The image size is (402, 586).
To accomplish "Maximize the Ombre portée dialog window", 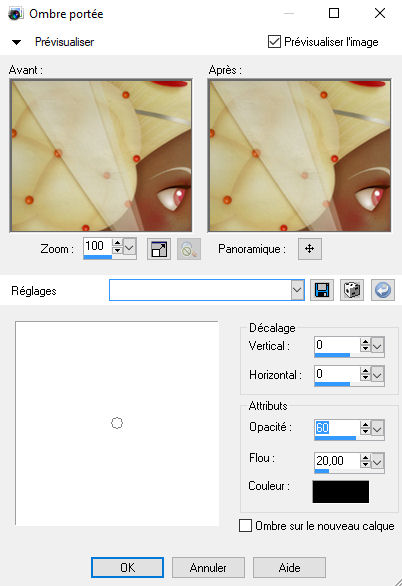I will click(334, 13).
